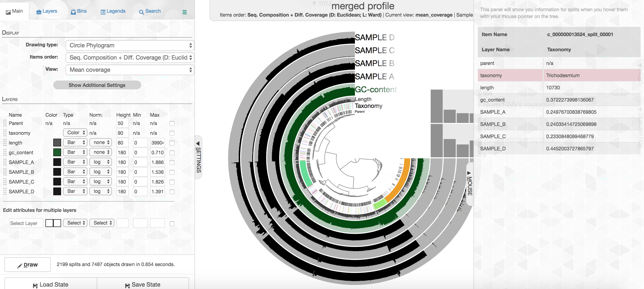
Task: Expand the Items order dropdown
Action: pyautogui.click(x=129, y=58)
